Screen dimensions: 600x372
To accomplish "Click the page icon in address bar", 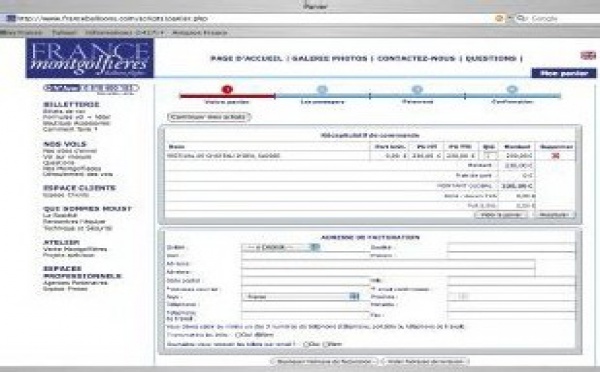I will pyautogui.click(x=11, y=18).
